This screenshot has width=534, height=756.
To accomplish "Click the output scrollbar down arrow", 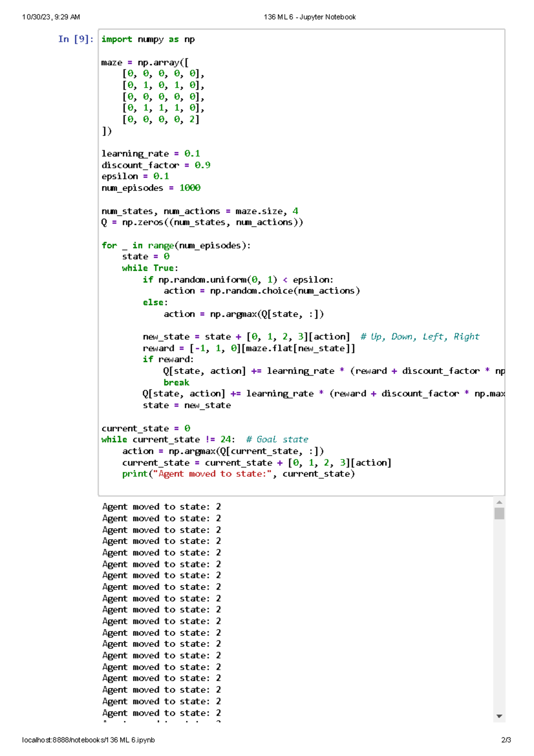I will [x=499, y=716].
